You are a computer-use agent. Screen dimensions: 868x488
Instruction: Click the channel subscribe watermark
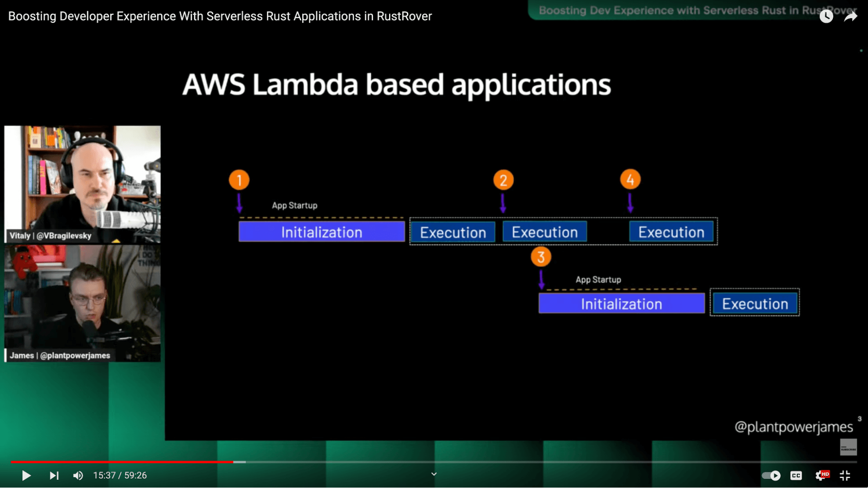[x=848, y=447]
